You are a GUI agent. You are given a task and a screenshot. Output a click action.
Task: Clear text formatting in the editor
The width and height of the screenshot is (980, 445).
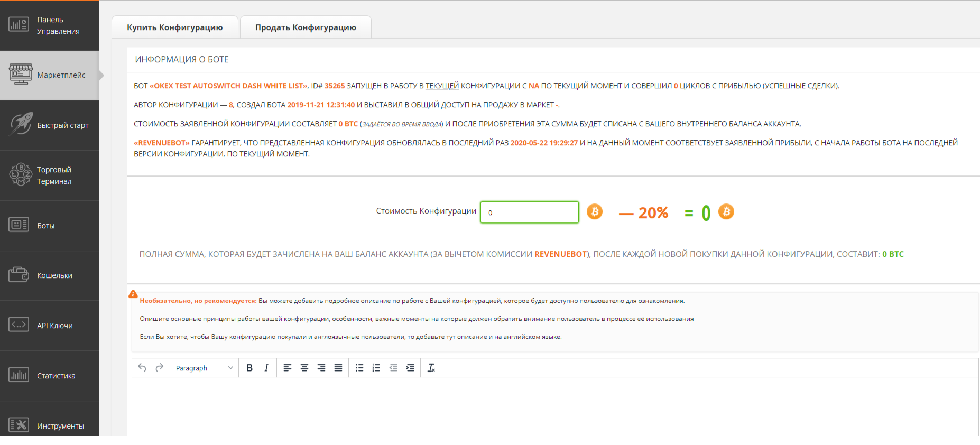click(x=431, y=368)
